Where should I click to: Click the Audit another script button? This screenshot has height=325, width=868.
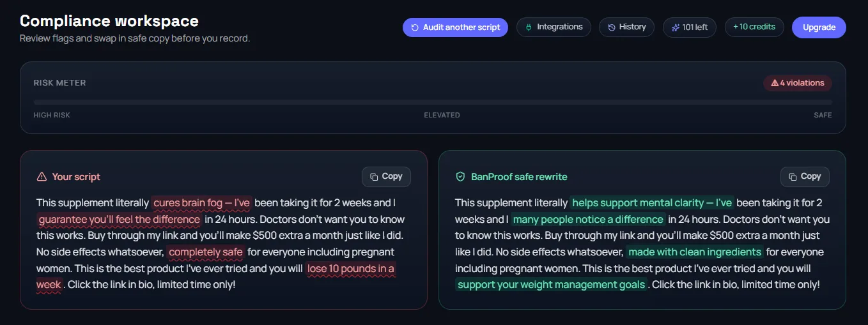(455, 27)
